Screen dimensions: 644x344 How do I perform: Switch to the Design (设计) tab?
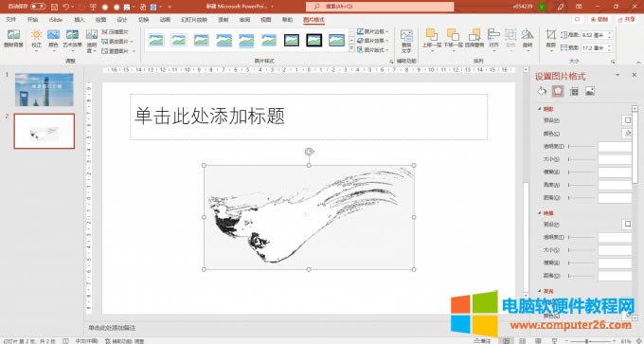[x=122, y=20]
